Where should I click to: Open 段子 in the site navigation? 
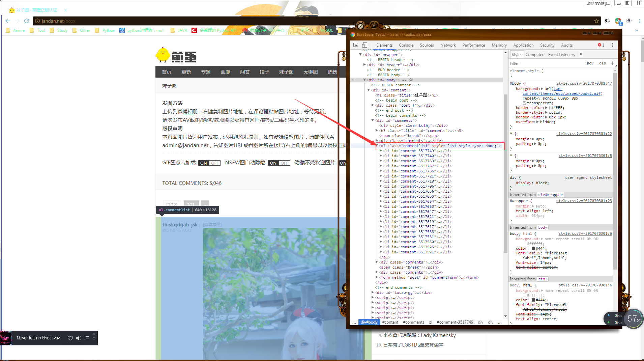pyautogui.click(x=264, y=72)
